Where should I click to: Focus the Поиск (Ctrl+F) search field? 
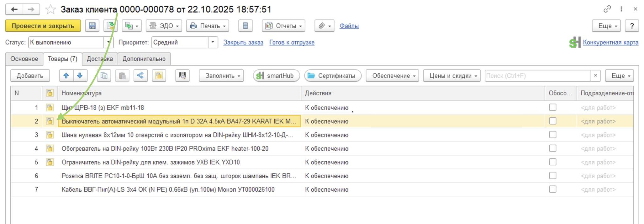[x=538, y=76]
